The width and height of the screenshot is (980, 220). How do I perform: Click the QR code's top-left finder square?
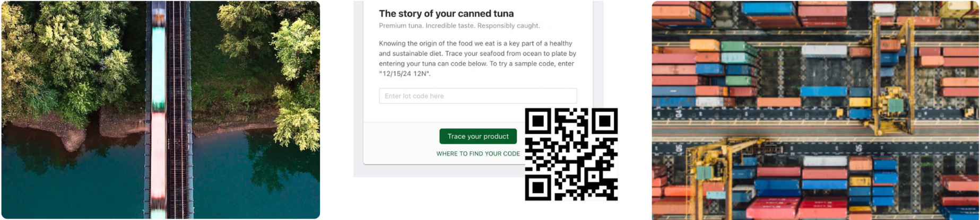537,121
